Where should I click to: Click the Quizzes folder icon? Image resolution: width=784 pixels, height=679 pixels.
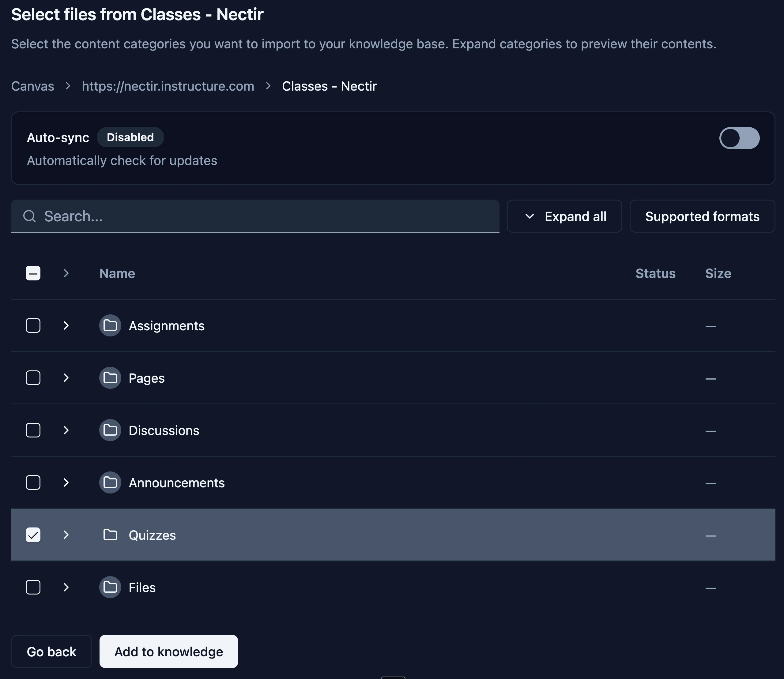click(x=110, y=535)
